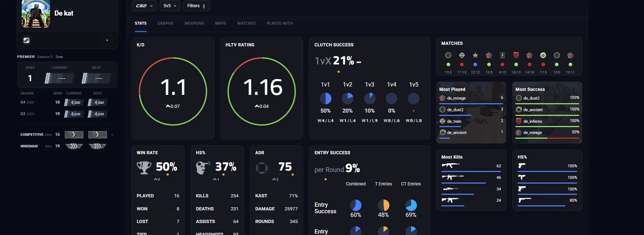The width and height of the screenshot is (644, 235).
Task: Switch to the Weapons tab
Action: (x=194, y=23)
